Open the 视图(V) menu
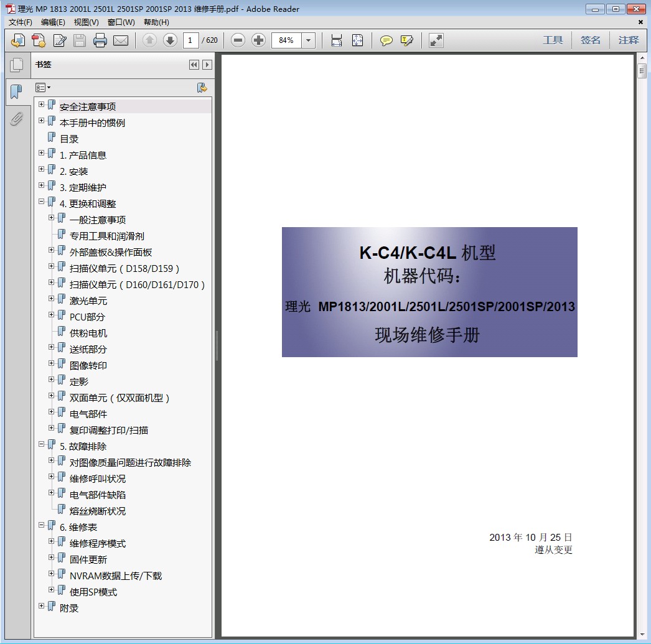 tap(86, 22)
